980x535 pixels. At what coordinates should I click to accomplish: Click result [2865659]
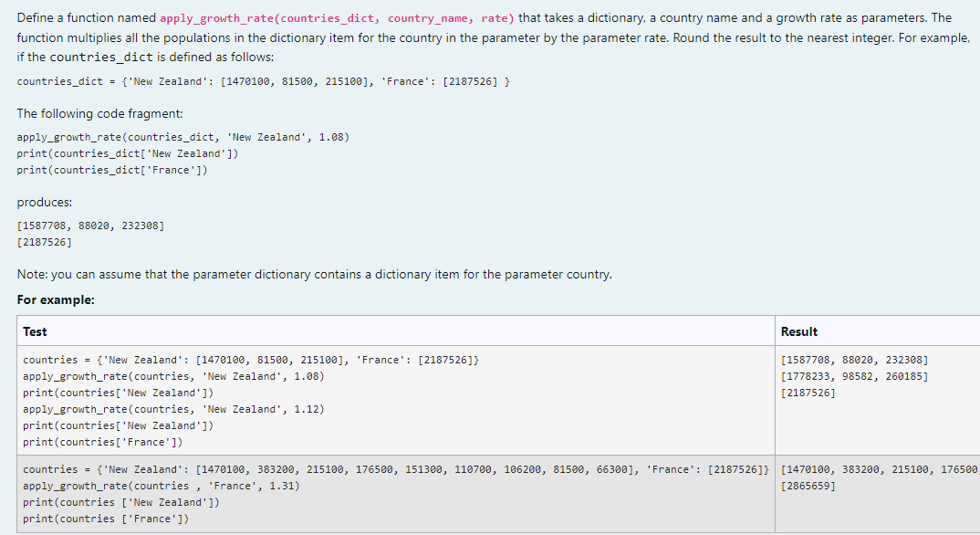[x=808, y=486]
